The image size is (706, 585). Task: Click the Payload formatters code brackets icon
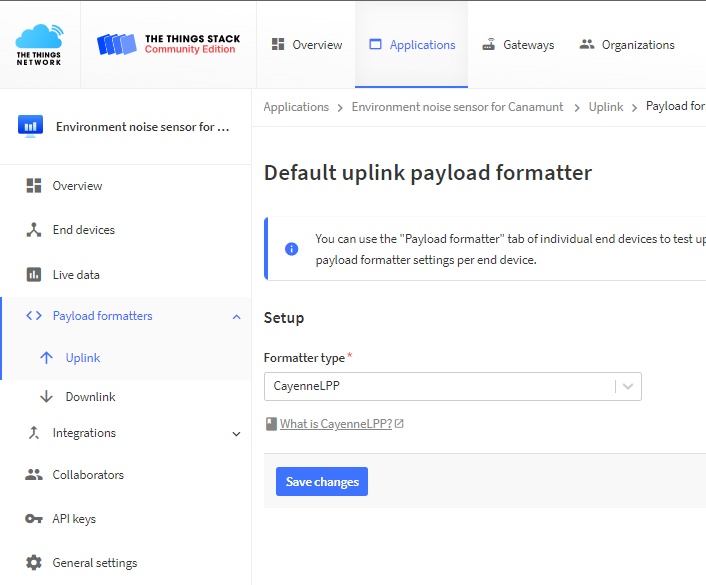(x=34, y=316)
